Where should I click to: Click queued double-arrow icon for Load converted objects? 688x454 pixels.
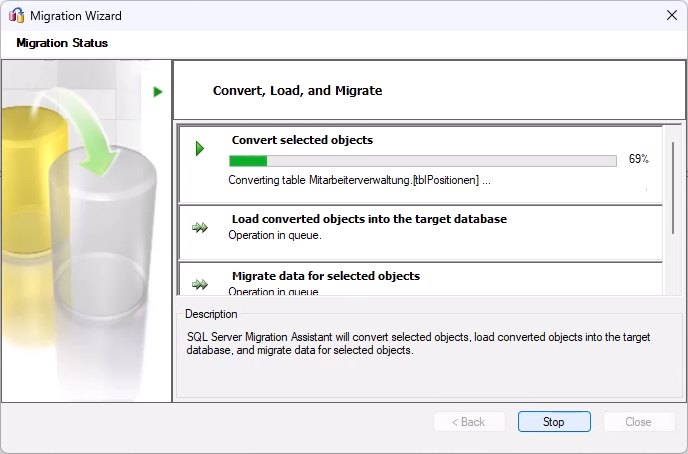[200, 227]
